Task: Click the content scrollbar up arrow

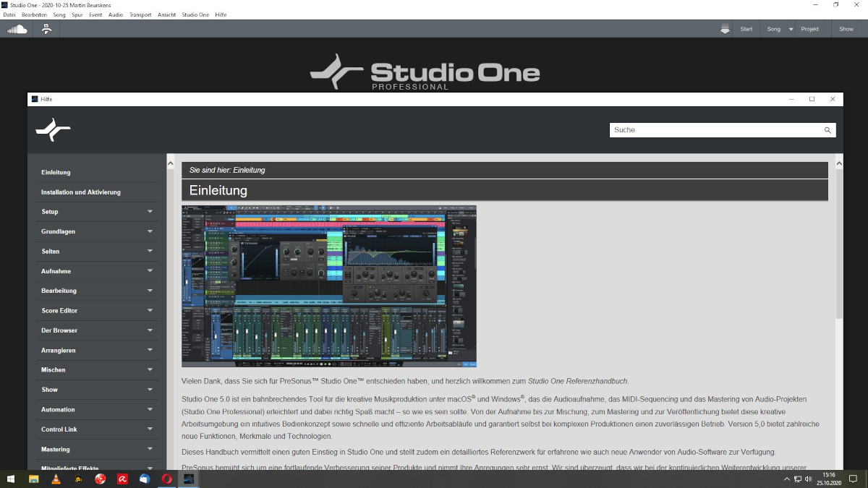Action: [x=839, y=163]
